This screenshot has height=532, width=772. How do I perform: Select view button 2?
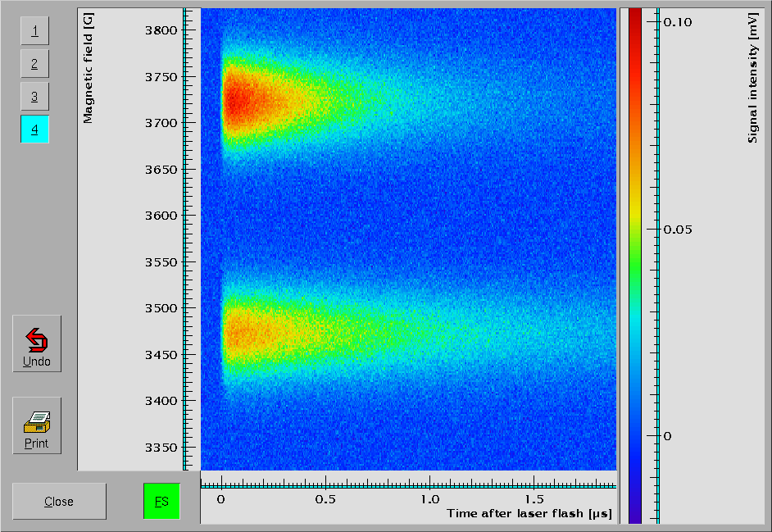pos(34,64)
